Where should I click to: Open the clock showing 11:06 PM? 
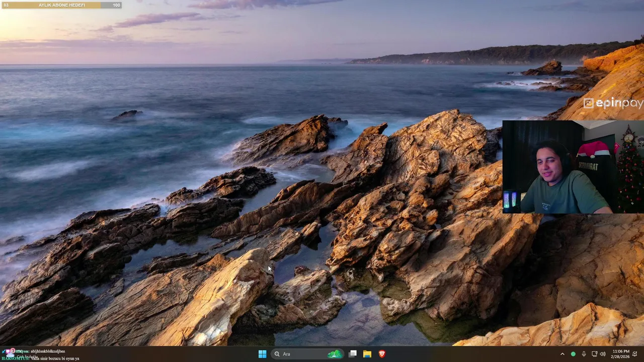coord(621,351)
